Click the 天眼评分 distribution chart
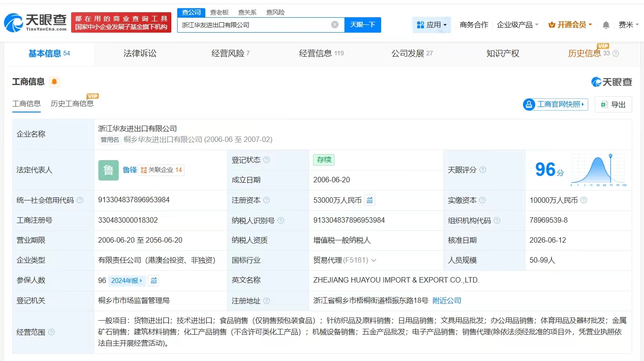 point(598,170)
